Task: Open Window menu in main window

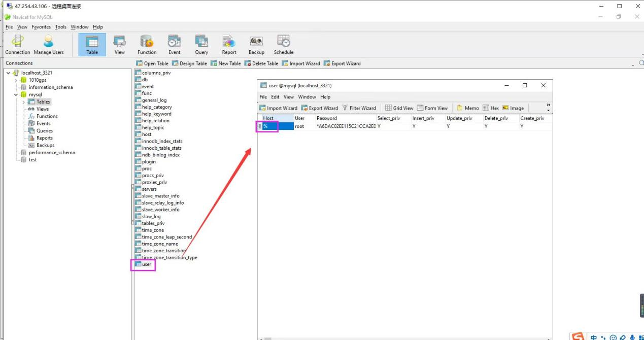Action: pos(80,27)
